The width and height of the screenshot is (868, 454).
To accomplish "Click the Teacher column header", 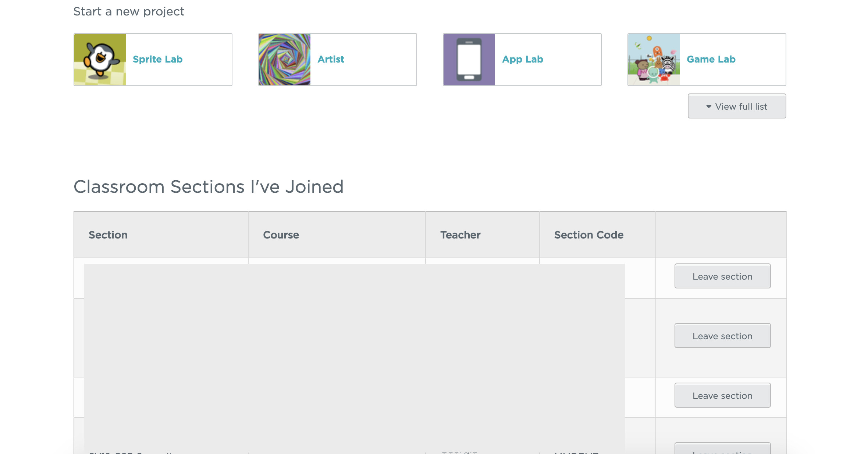I will coord(460,235).
